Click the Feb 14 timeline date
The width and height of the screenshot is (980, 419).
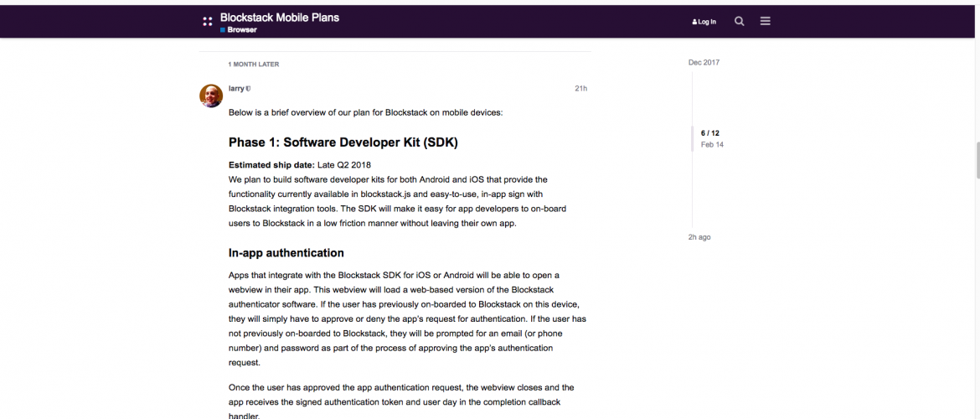pos(712,145)
